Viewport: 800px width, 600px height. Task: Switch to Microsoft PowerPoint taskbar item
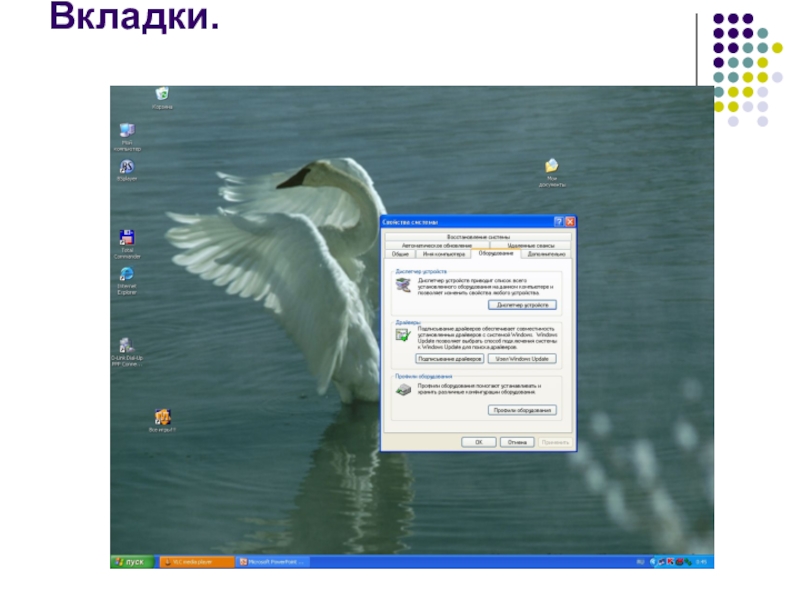(274, 562)
